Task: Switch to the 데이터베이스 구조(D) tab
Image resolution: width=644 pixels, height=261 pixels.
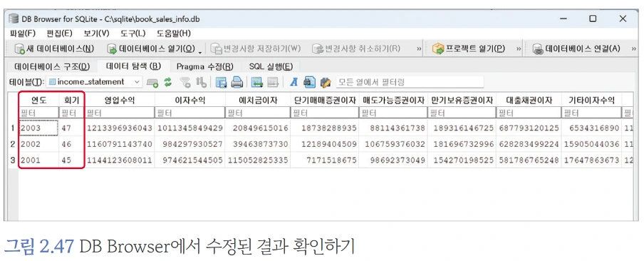Action: point(52,66)
